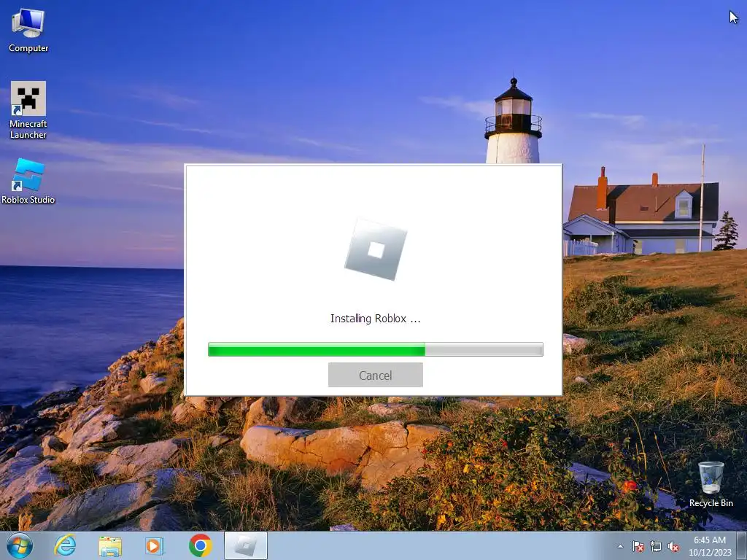The width and height of the screenshot is (747, 560).
Task: Open the Windows Start menu orb
Action: [20, 545]
